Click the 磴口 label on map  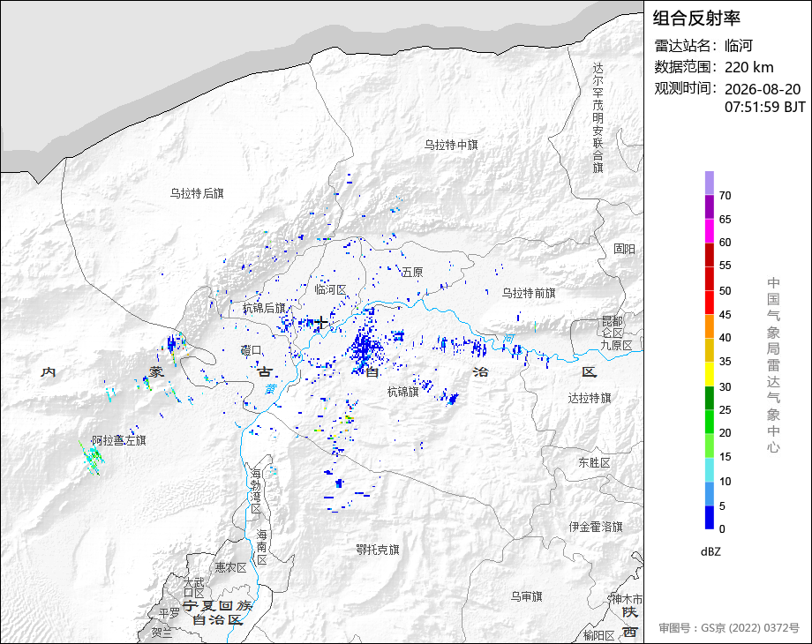pyautogui.click(x=252, y=350)
